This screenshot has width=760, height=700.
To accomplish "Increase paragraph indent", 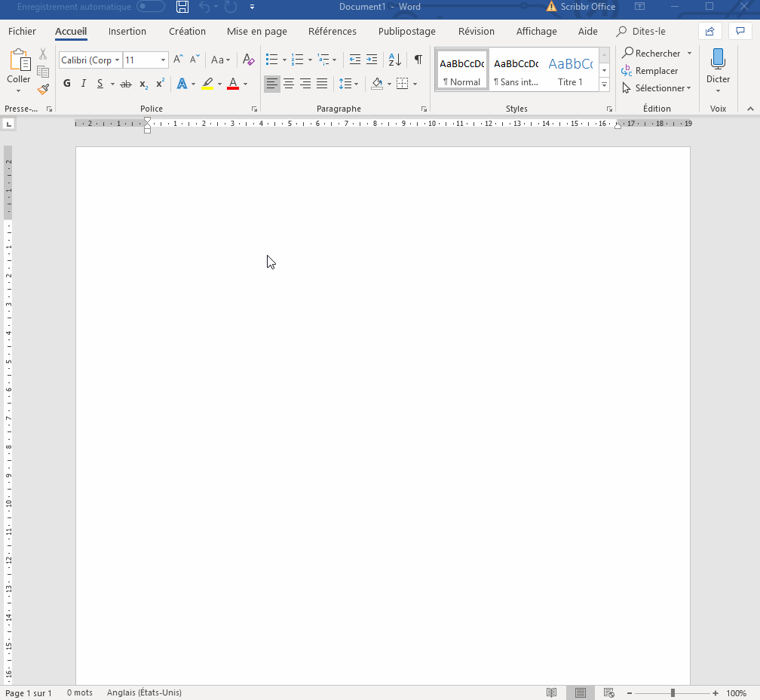I will pyautogui.click(x=371, y=60).
